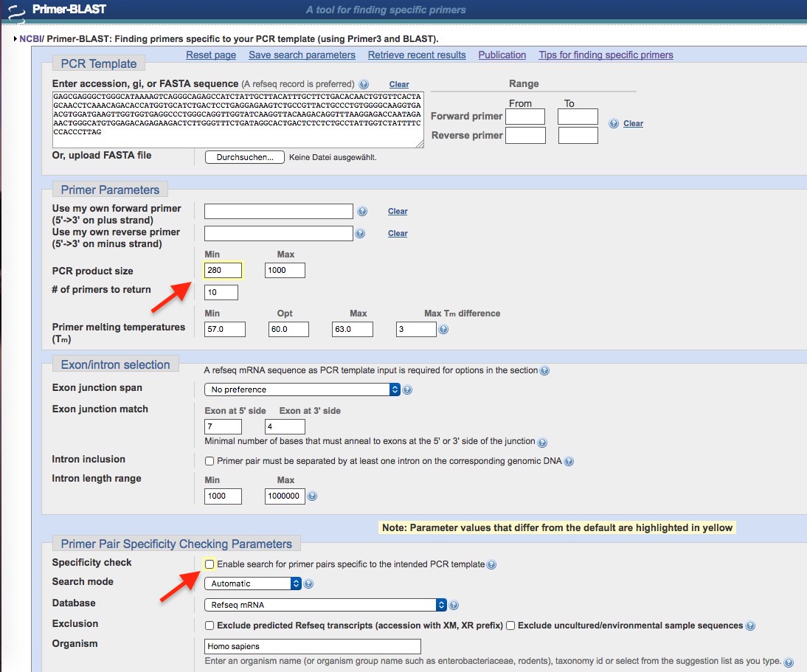Open help icon for Organism field hint
The image size is (807, 672).
pyautogui.click(x=789, y=662)
